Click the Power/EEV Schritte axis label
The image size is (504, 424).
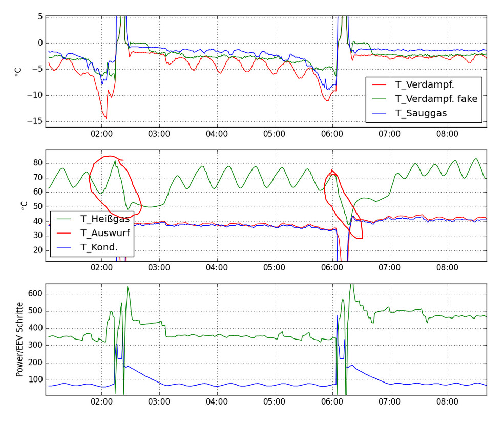[20, 339]
